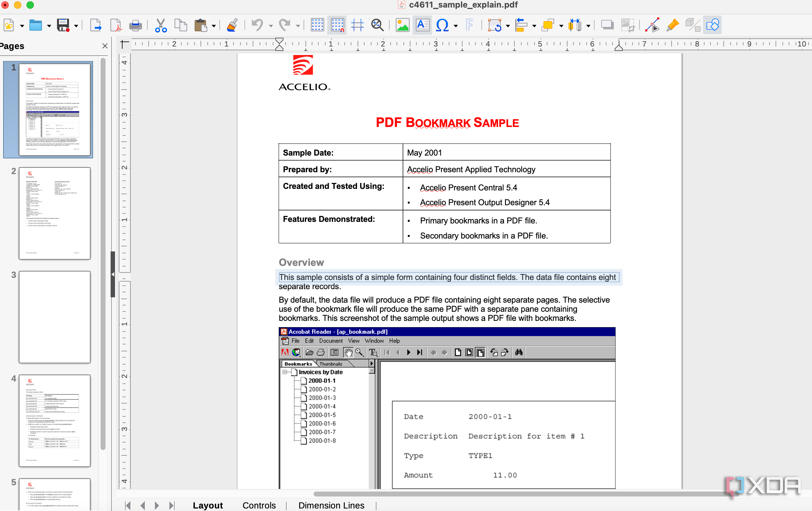This screenshot has height=511, width=812.
Task: Open the Arrange dropdown arrow
Action: [562, 26]
